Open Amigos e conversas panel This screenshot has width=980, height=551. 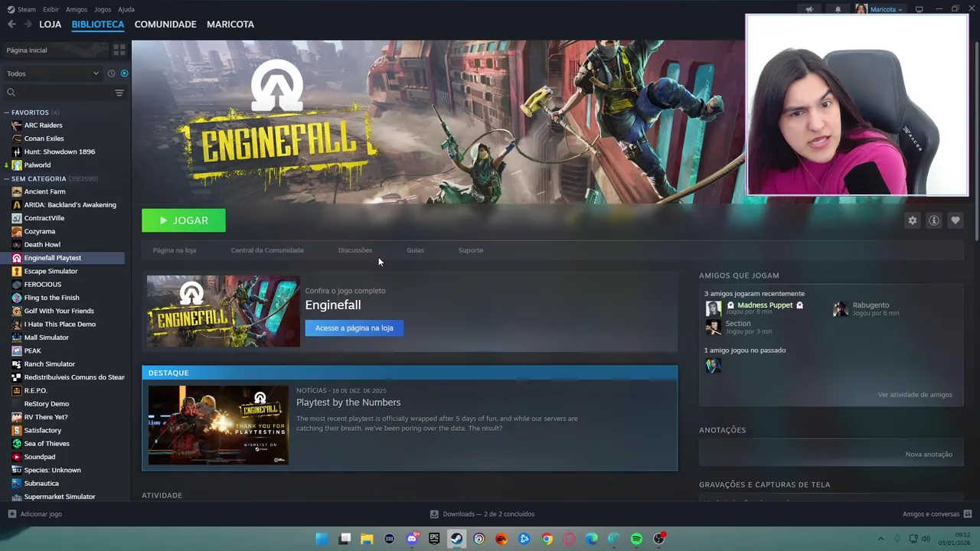point(937,514)
